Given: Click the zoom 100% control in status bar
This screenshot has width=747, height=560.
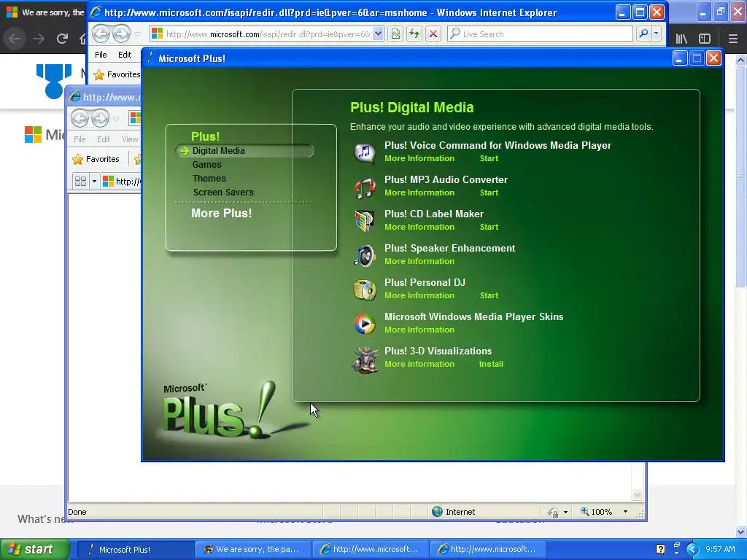Looking at the screenshot, I should click(597, 512).
